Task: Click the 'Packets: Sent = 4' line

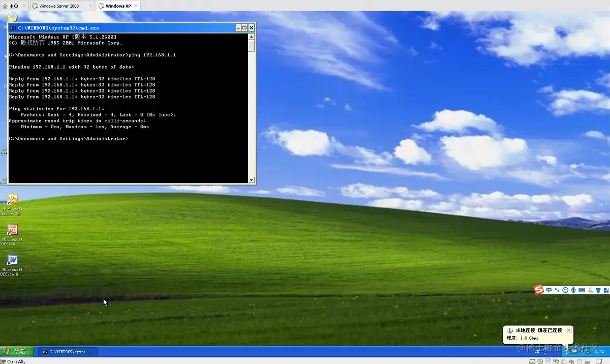Action: (x=98, y=115)
